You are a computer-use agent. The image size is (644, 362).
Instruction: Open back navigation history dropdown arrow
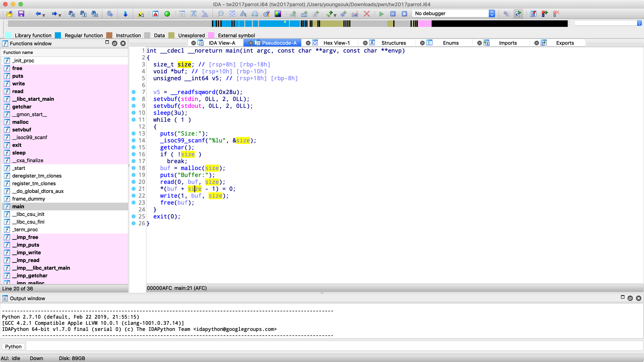(44, 15)
